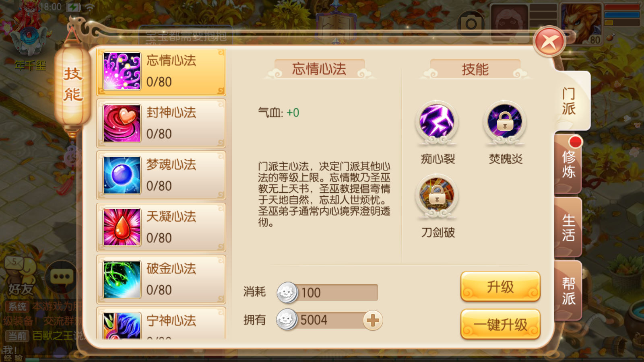Image resolution: width=644 pixels, height=362 pixels.
Task: Open the camera screenshot icon
Action: point(471,23)
